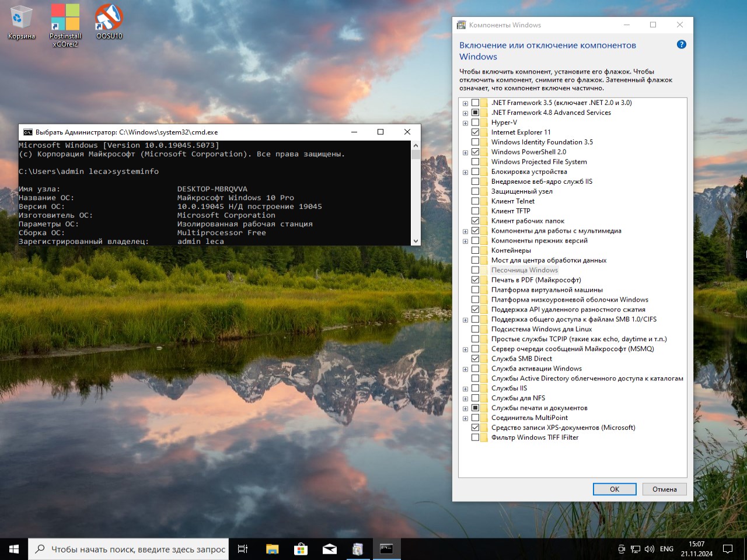Click the help question mark in Компоненты Windows
This screenshot has height=560, width=747.
pyautogui.click(x=681, y=45)
